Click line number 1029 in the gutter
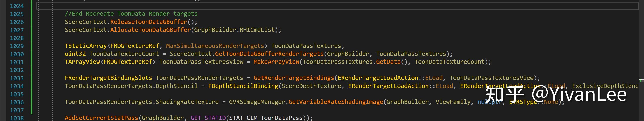644x121 pixels. 17,46
